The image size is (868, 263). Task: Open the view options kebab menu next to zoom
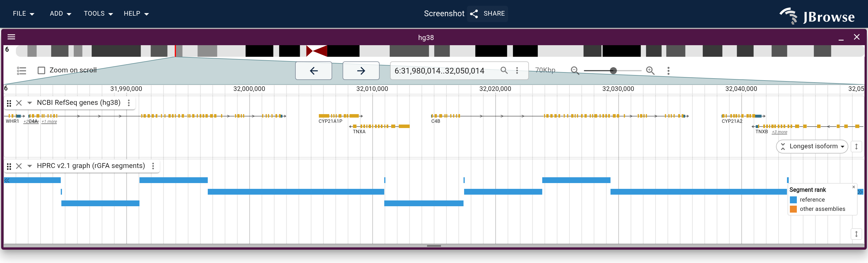[x=668, y=70]
